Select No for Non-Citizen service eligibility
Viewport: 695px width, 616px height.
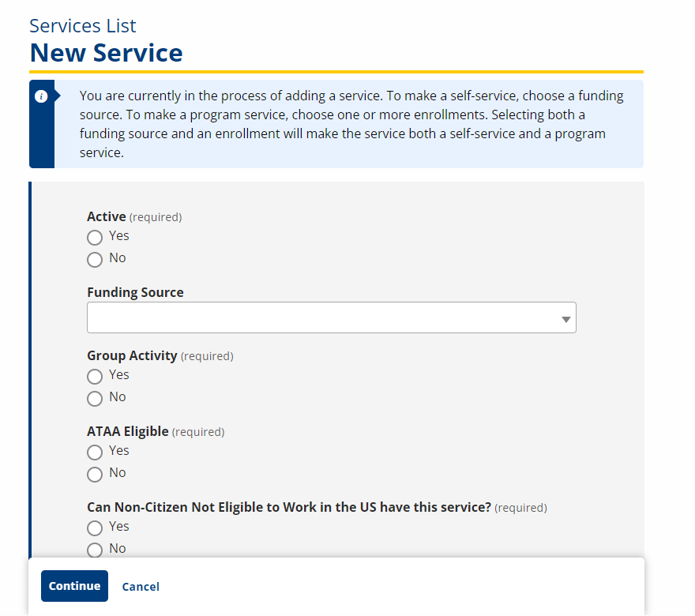pyautogui.click(x=95, y=550)
